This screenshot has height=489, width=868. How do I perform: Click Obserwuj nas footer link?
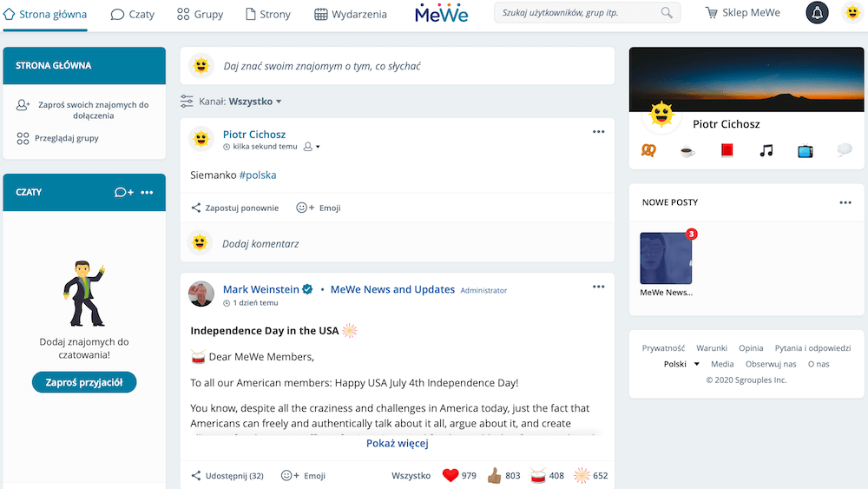pyautogui.click(x=771, y=364)
